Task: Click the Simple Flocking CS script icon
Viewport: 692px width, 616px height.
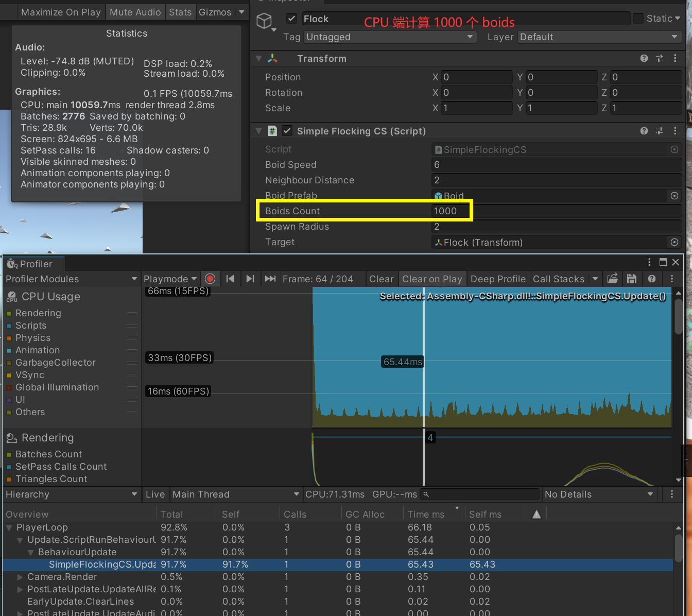Action: (x=272, y=131)
